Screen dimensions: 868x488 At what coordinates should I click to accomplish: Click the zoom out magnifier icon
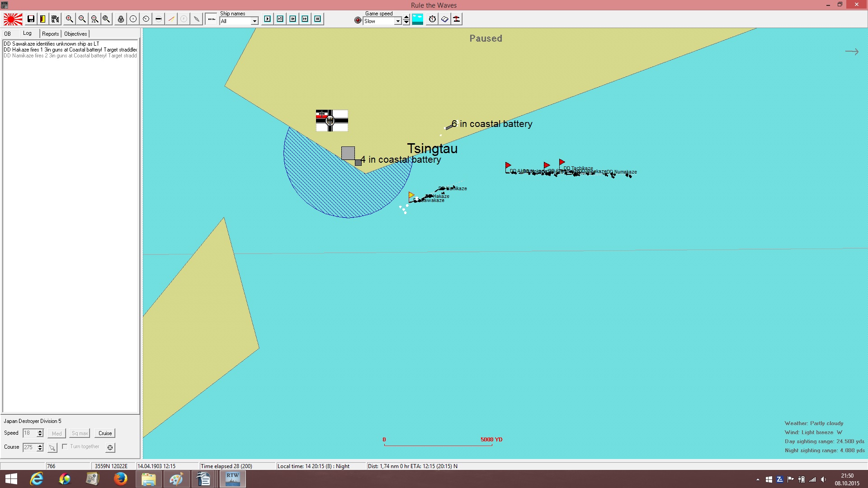tap(82, 19)
